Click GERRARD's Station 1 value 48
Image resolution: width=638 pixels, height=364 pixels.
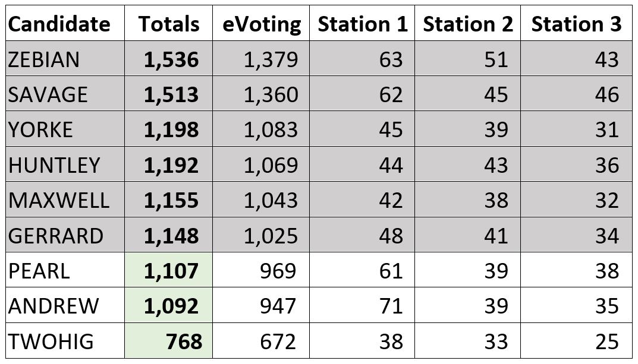(x=362, y=235)
